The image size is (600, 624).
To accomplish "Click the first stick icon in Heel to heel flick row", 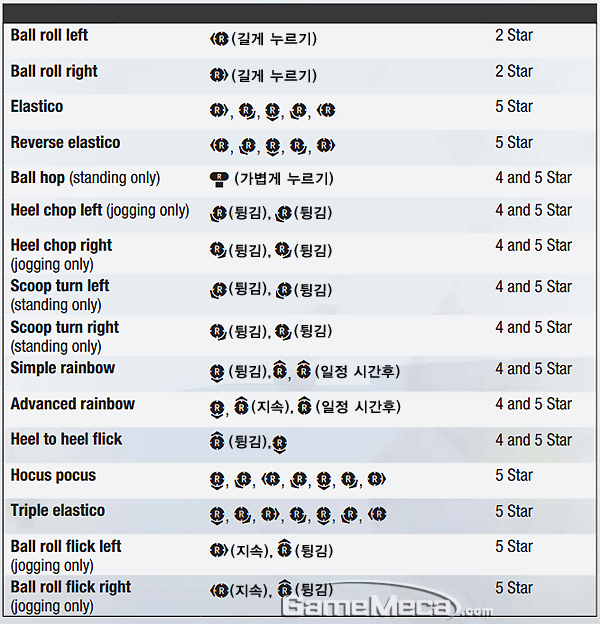I will pyautogui.click(x=217, y=441).
